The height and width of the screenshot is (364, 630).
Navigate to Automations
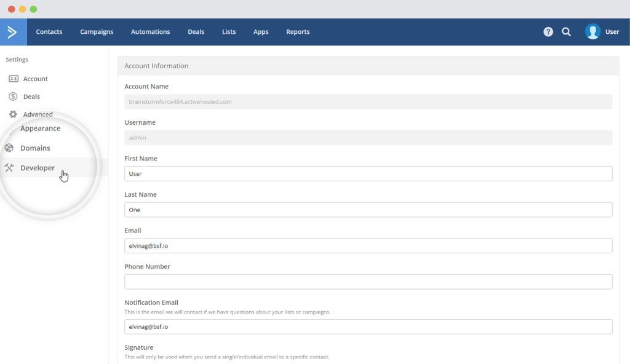tap(150, 31)
